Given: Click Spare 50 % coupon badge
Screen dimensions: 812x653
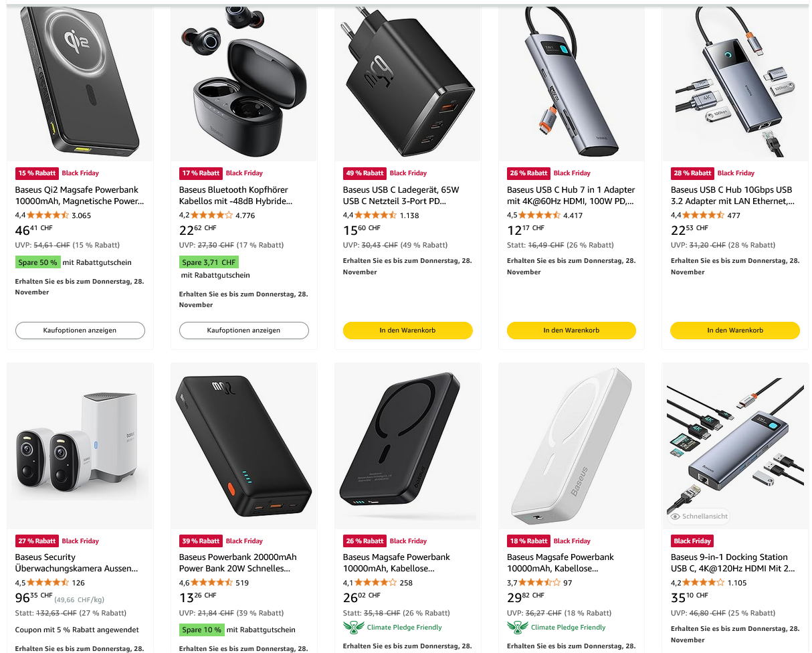Looking at the screenshot, I should pyautogui.click(x=37, y=262).
